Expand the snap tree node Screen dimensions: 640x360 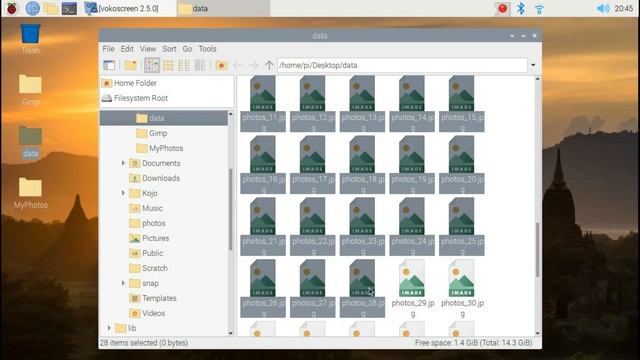(123, 283)
